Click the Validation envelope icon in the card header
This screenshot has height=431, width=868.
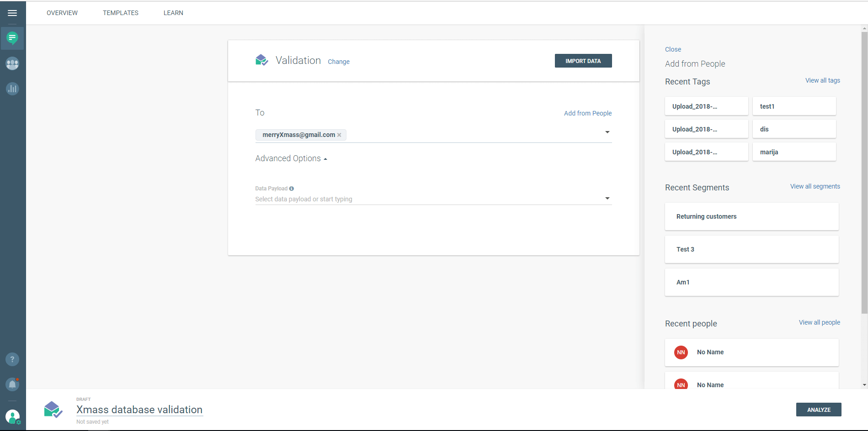coord(262,60)
